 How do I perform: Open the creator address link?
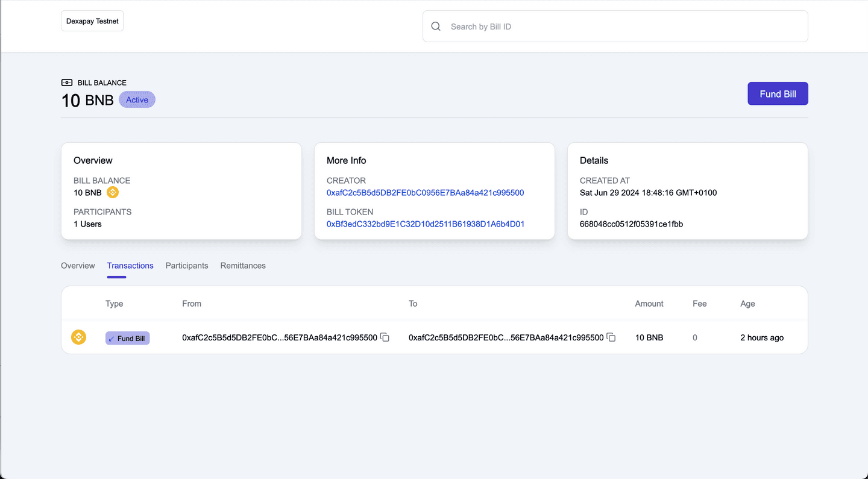[425, 193]
